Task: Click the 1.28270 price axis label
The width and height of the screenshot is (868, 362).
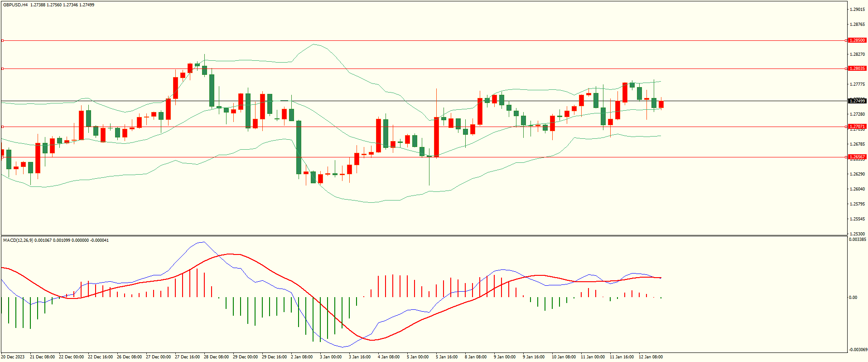Action: coord(858,54)
